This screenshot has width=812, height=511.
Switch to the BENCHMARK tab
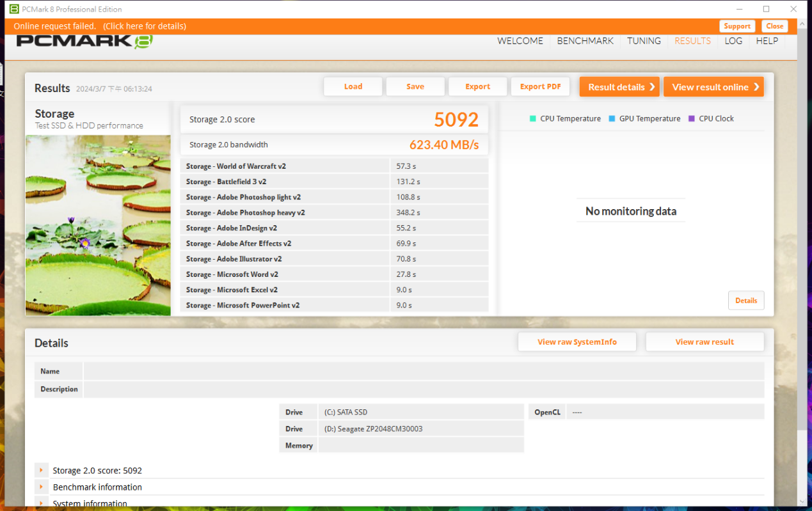click(x=585, y=40)
